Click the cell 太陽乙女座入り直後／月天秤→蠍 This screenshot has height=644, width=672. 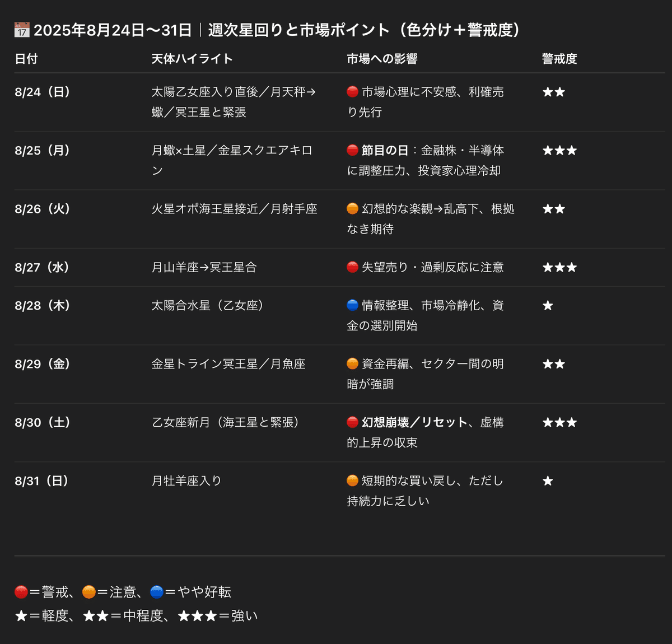234,102
